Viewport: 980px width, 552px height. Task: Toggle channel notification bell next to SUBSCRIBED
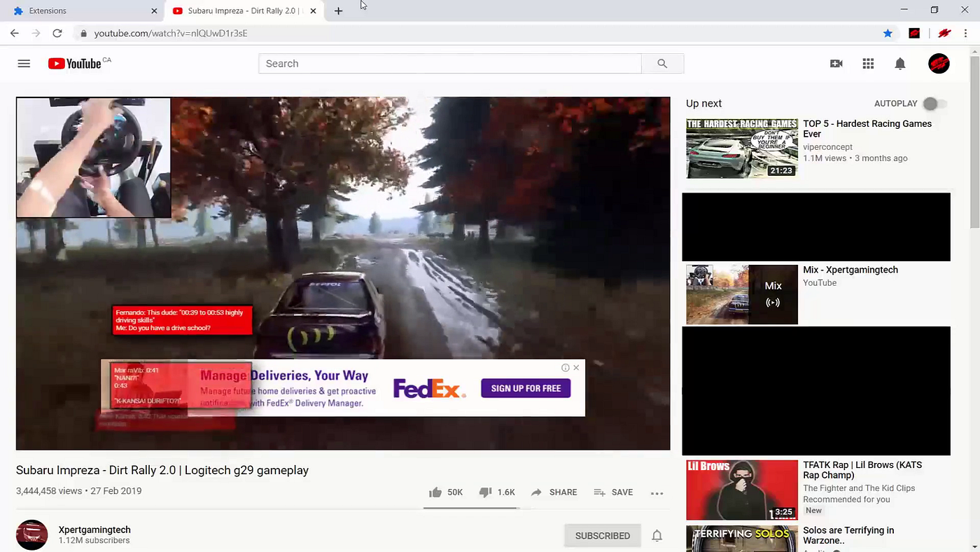point(657,536)
